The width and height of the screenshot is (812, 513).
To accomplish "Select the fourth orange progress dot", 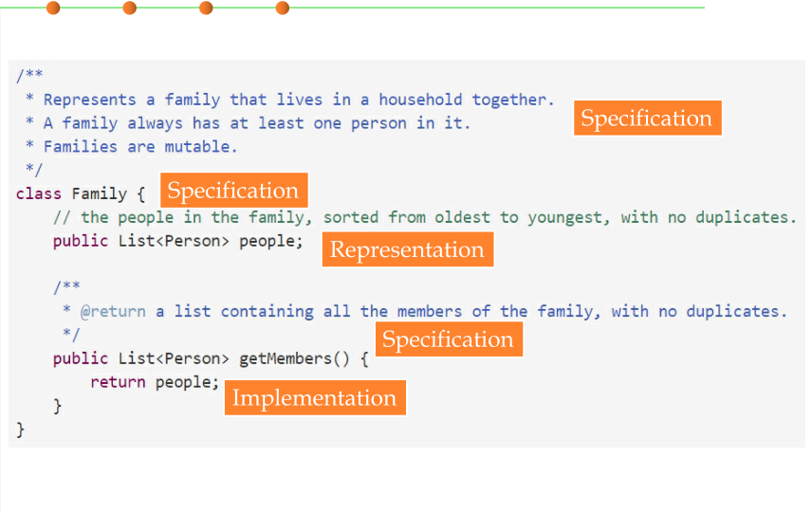I will click(x=283, y=8).
